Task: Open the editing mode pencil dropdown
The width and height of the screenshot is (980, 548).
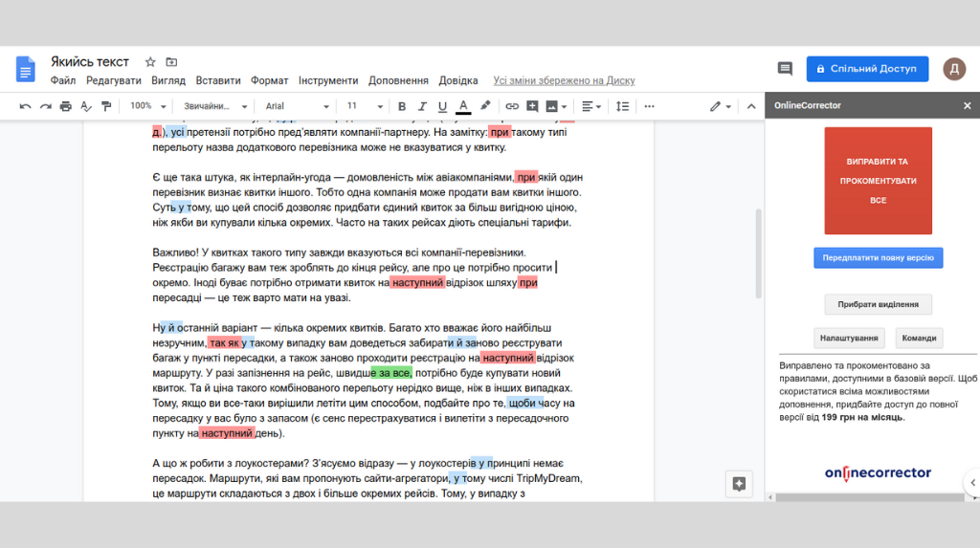Action: coord(720,106)
